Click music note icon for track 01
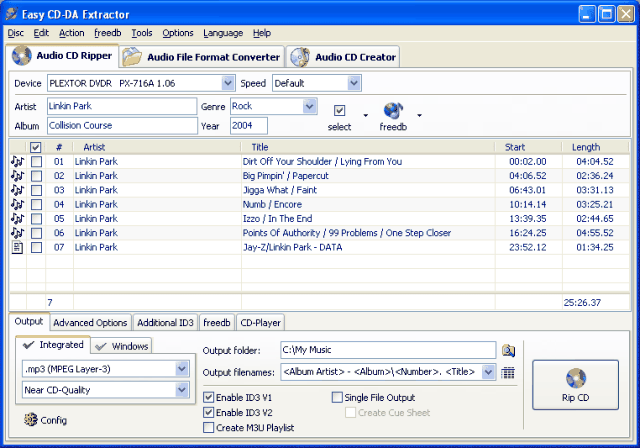 pos(18,162)
